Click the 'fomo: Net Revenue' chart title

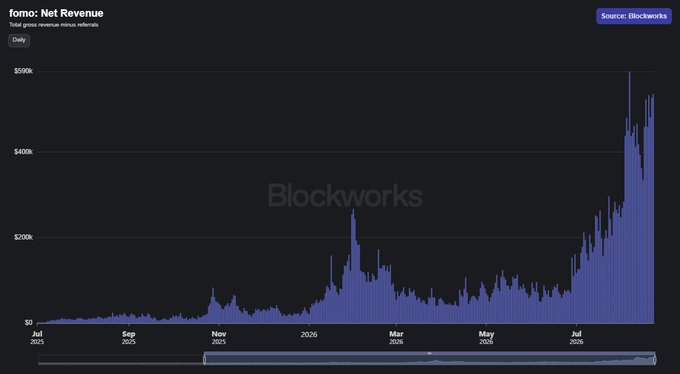[x=56, y=13]
